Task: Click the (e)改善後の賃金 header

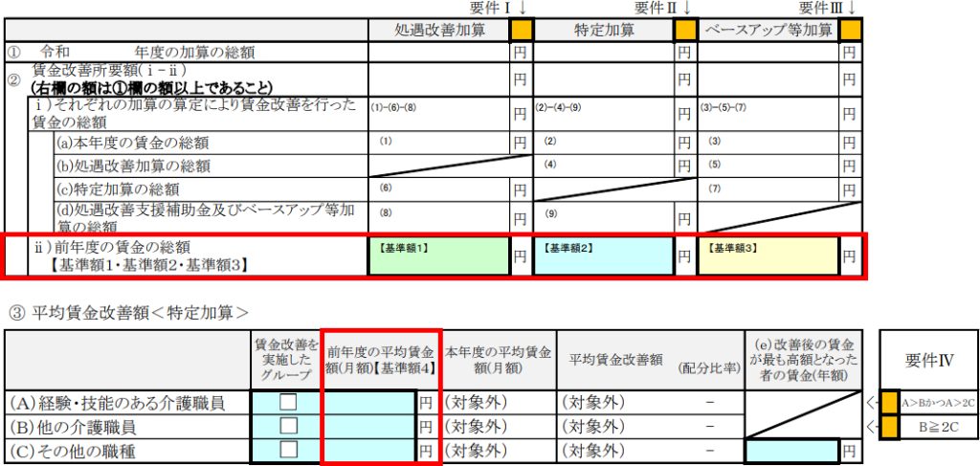Action: point(802,361)
